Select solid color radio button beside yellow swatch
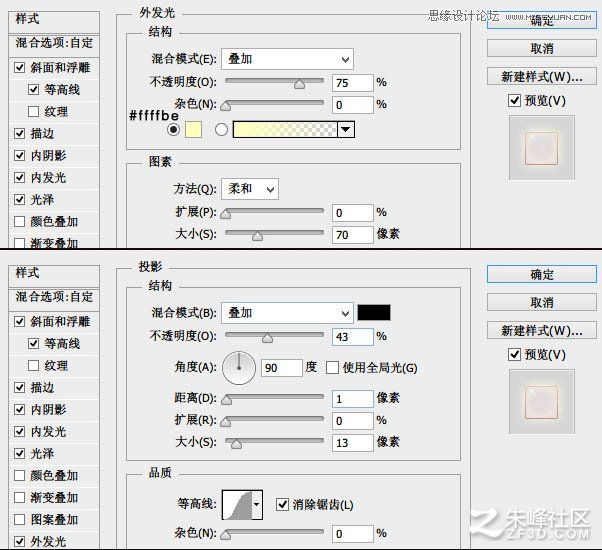This screenshot has height=550, width=602. [x=174, y=129]
